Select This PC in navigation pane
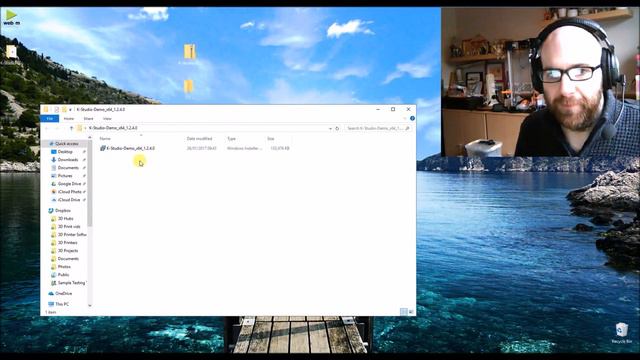The width and height of the screenshot is (640, 360). 62,304
